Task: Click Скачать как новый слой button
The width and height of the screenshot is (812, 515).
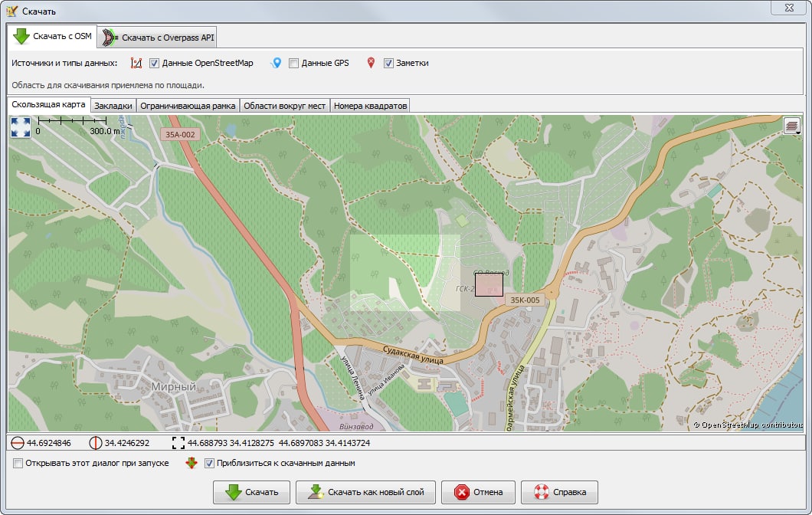Action: (365, 492)
